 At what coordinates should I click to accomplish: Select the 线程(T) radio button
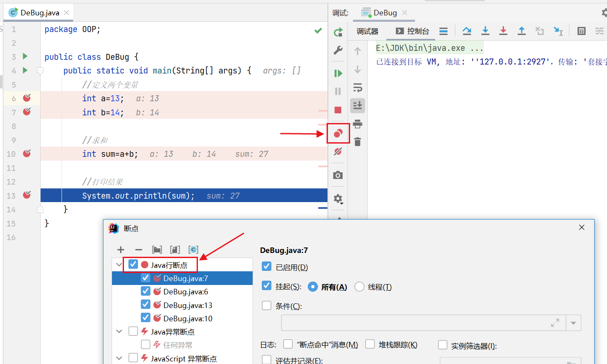[359, 287]
